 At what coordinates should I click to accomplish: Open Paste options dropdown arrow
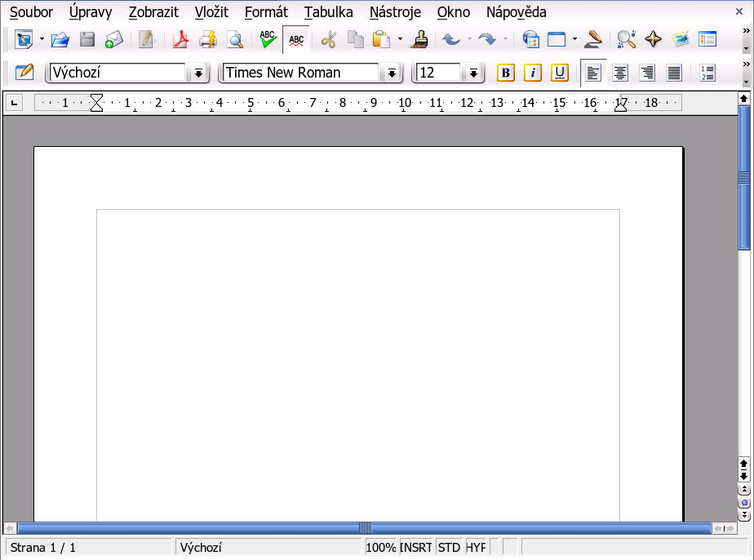coord(400,39)
